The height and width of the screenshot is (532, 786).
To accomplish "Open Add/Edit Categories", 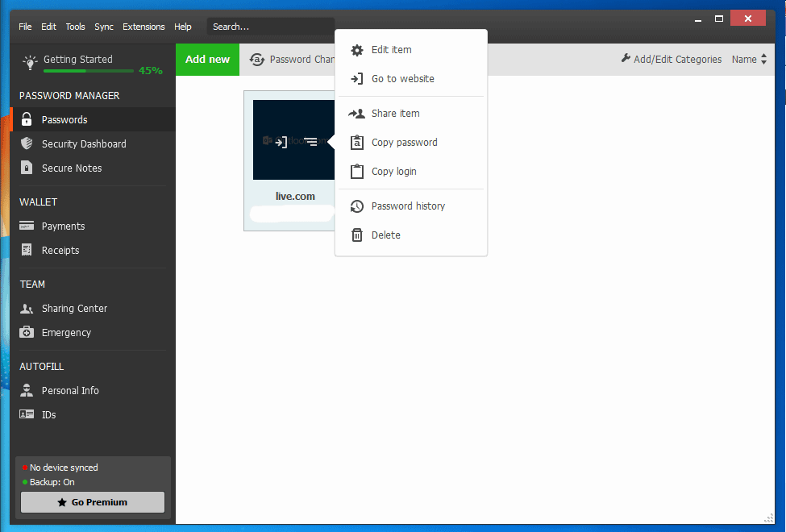I will [x=671, y=60].
